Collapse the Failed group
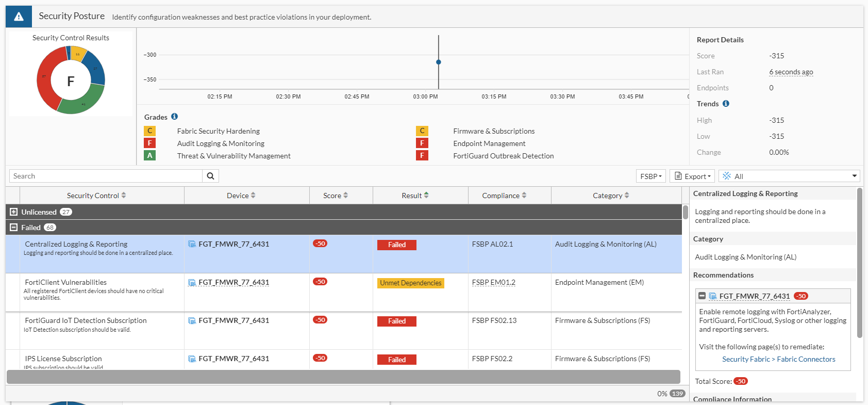The width and height of the screenshot is (868, 405). 14,228
